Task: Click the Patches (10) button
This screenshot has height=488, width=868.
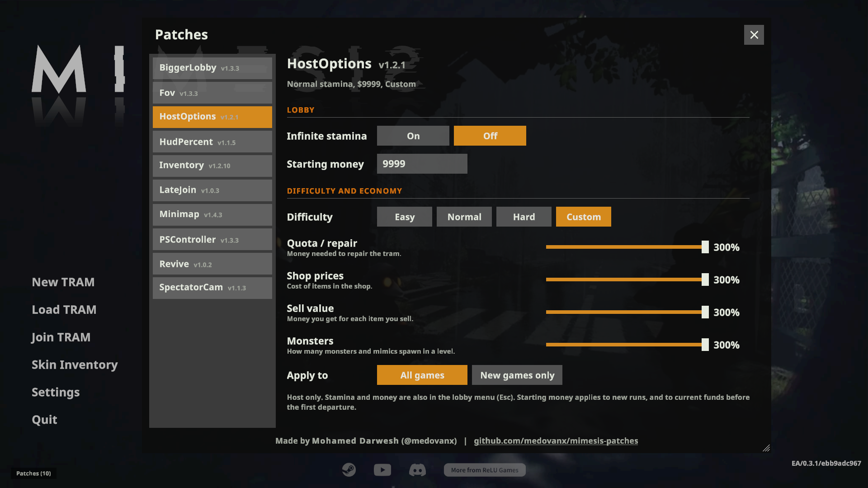Action: tap(33, 473)
